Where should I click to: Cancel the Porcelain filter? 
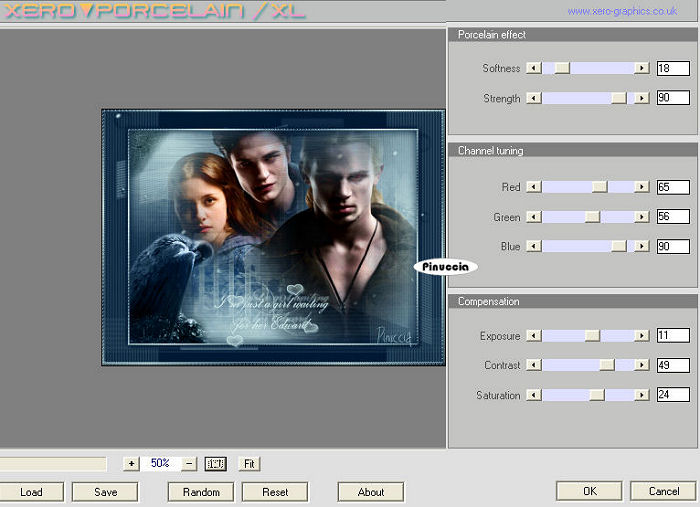coord(663,491)
